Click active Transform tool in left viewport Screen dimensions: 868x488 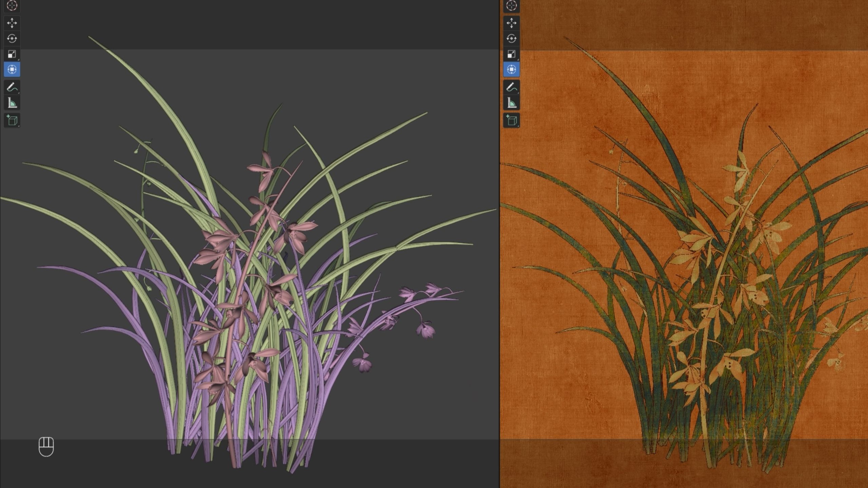click(x=12, y=70)
